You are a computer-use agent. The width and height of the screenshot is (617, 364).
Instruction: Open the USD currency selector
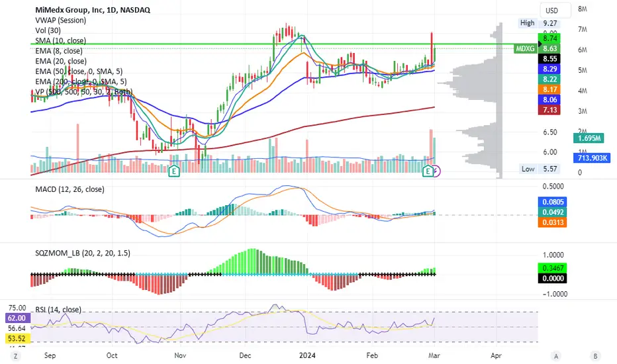(x=555, y=11)
